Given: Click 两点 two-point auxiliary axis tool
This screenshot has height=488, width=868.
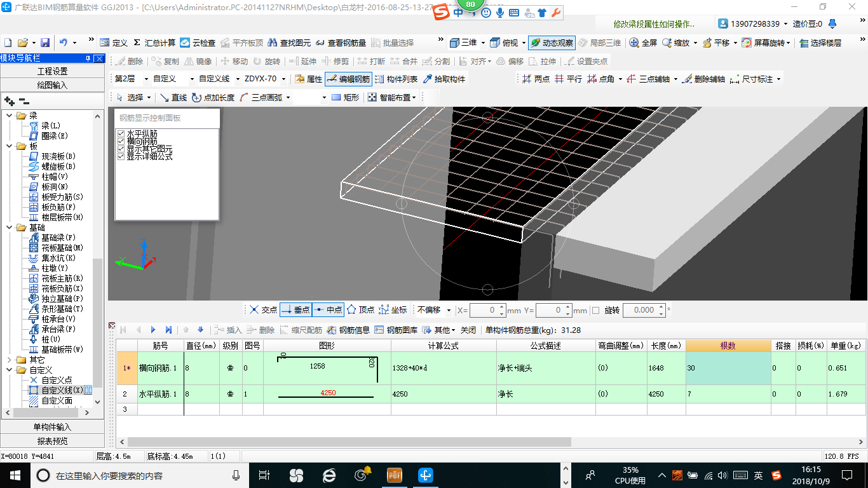Looking at the screenshot, I should pyautogui.click(x=536, y=79).
